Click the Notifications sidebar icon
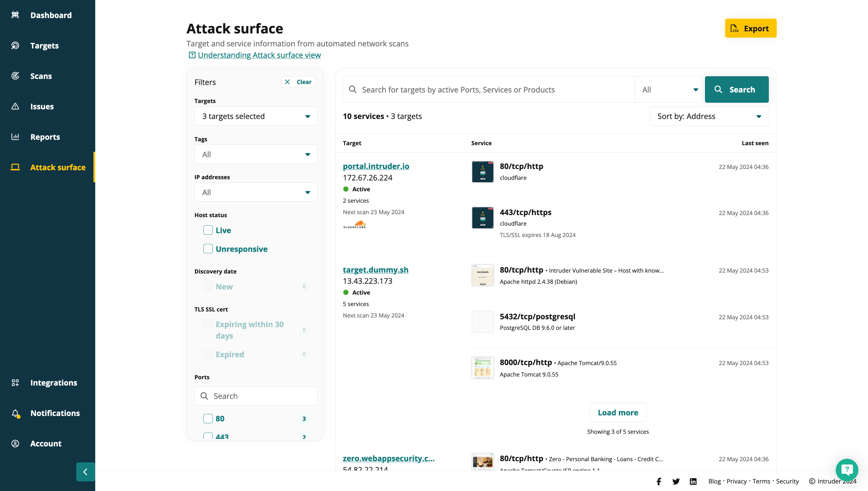Screen dimensions: 868x491 [x=16, y=413]
